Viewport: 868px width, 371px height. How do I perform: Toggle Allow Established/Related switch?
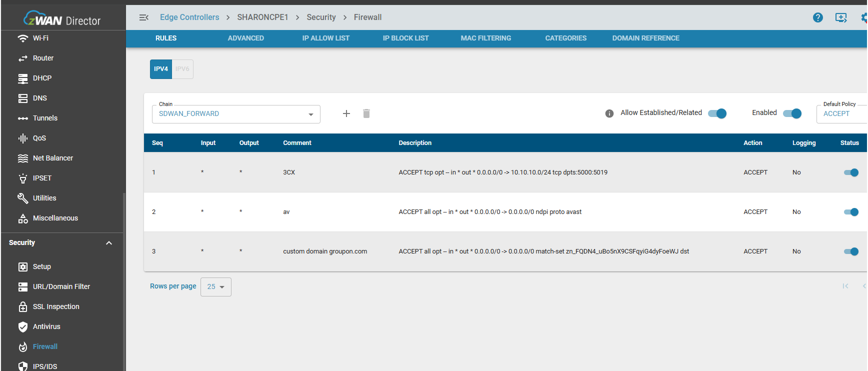click(717, 113)
